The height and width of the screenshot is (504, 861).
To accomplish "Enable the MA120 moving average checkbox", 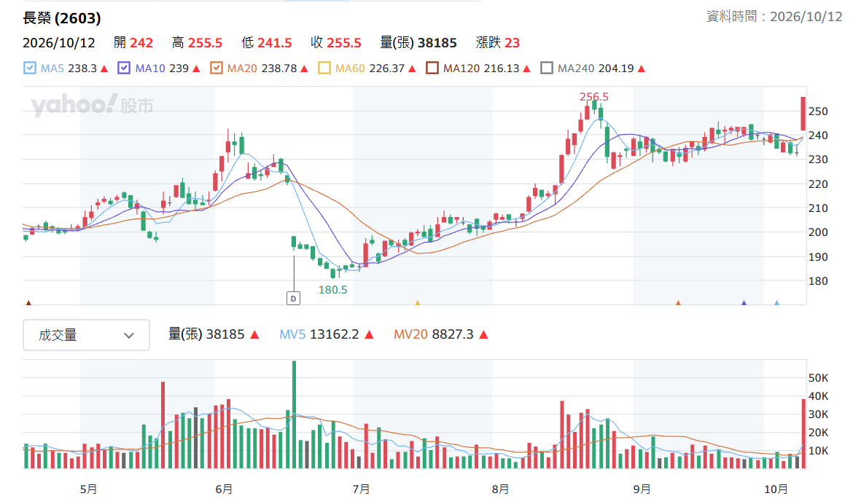I will click(432, 68).
